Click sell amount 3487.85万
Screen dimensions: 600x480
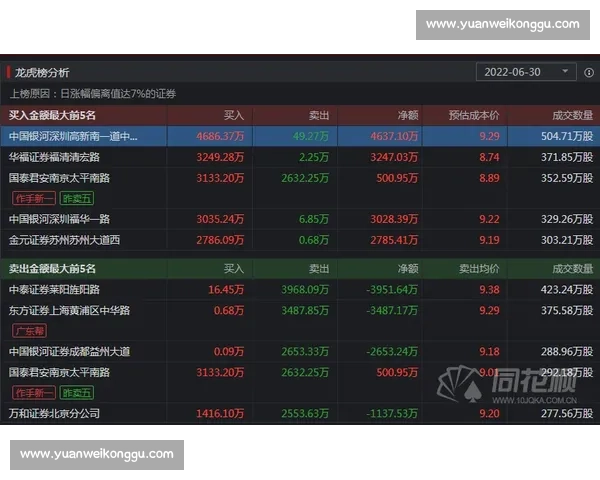click(305, 310)
